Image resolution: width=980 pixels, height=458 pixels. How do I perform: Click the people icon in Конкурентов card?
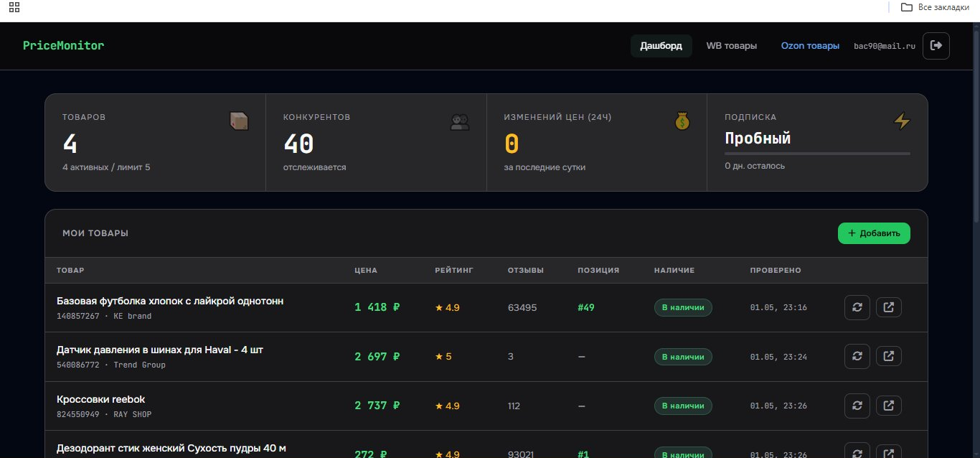pyautogui.click(x=460, y=122)
